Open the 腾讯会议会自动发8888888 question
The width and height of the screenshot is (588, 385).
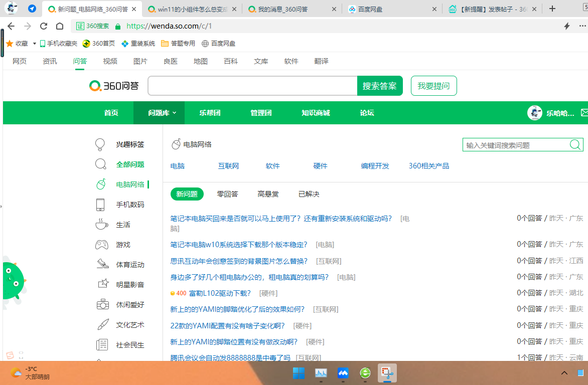click(230, 357)
